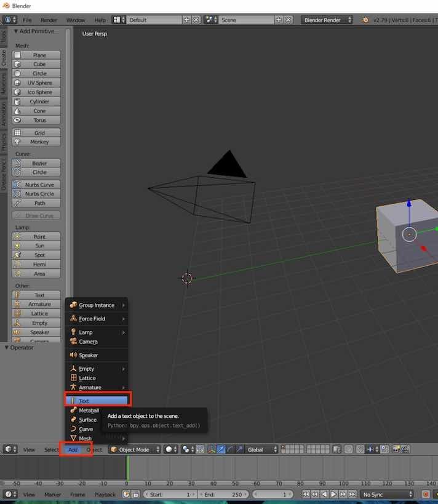
Task: Expand the Armature submenu
Action: [97, 387]
